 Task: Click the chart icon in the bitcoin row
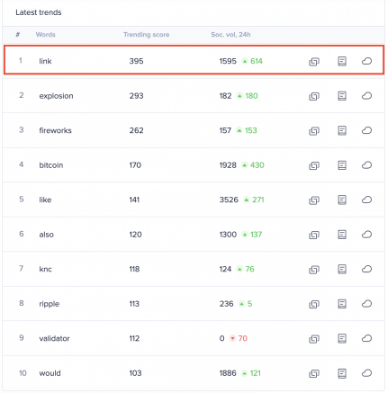click(314, 165)
